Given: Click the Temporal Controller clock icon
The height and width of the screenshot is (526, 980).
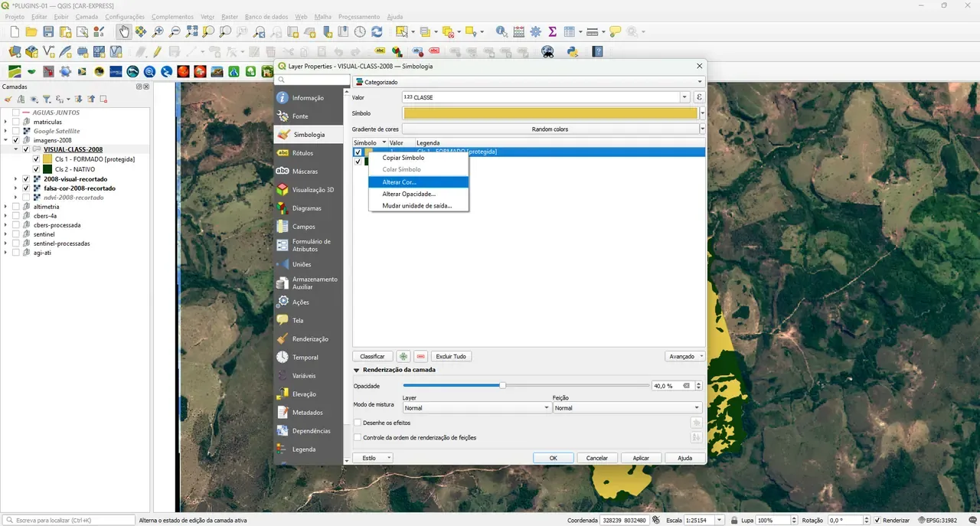Looking at the screenshot, I should click(x=360, y=32).
